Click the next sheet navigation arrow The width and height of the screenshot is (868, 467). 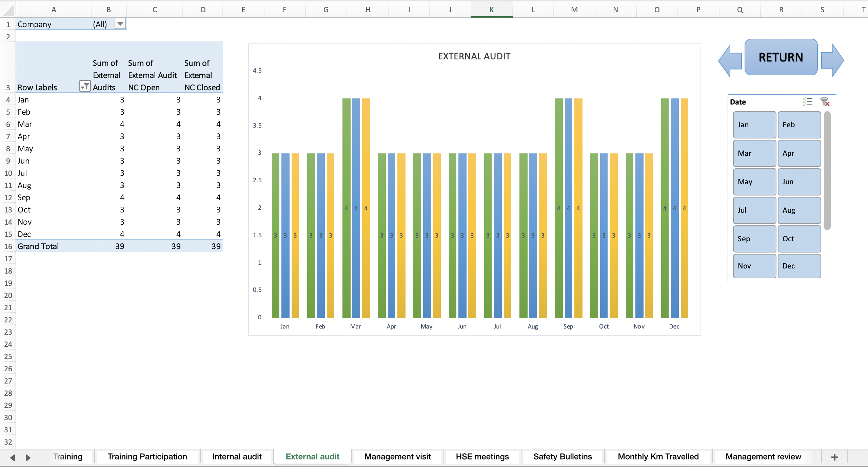pos(28,456)
